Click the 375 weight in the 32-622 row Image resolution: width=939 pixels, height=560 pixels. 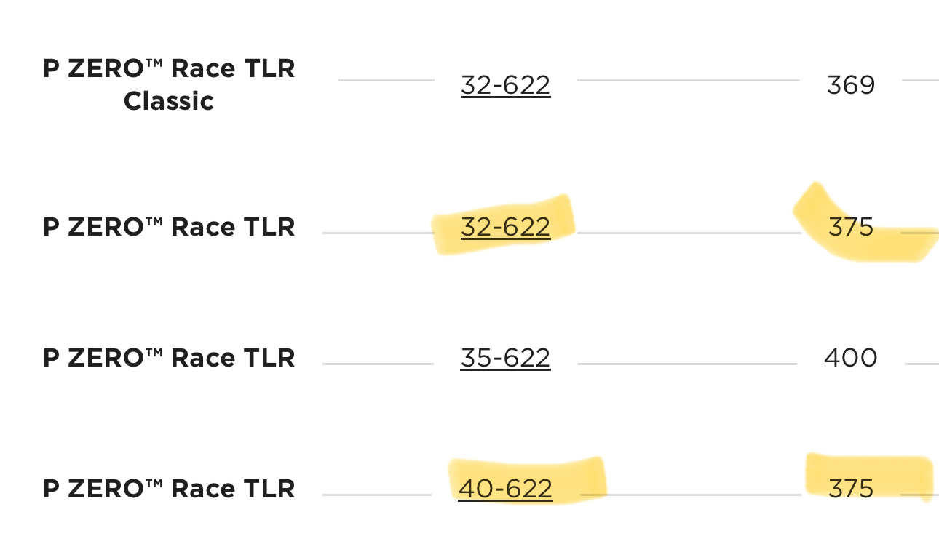pyautogui.click(x=850, y=227)
